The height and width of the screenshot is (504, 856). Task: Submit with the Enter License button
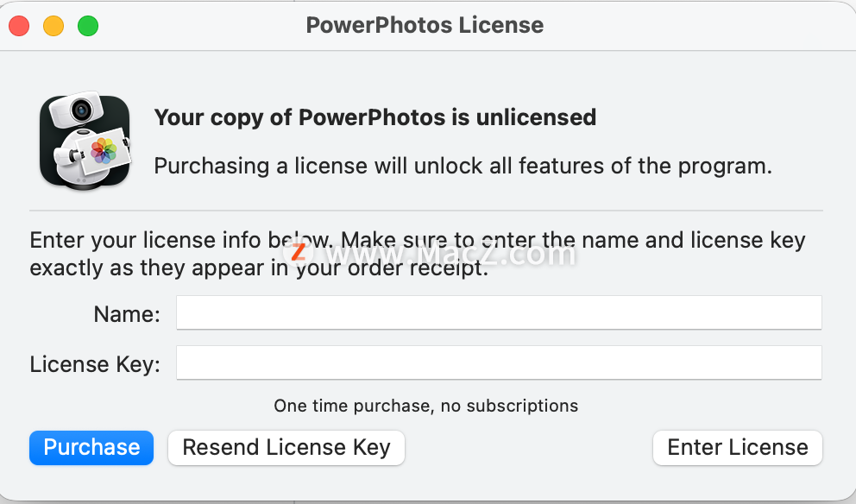[x=738, y=448]
